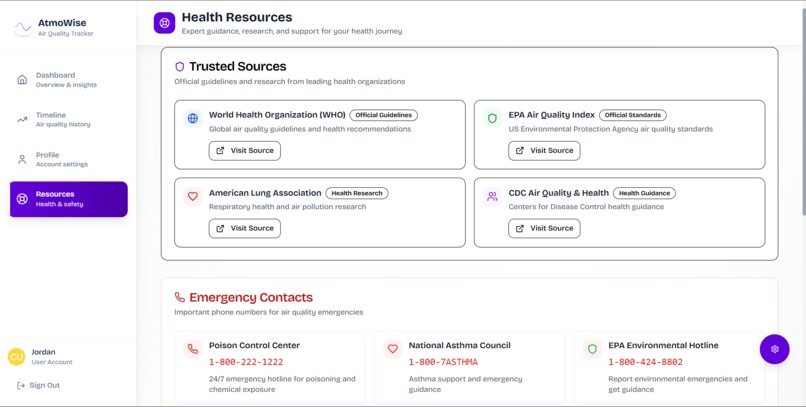Click the Timeline trend arrow icon
806x407 pixels.
(x=22, y=120)
